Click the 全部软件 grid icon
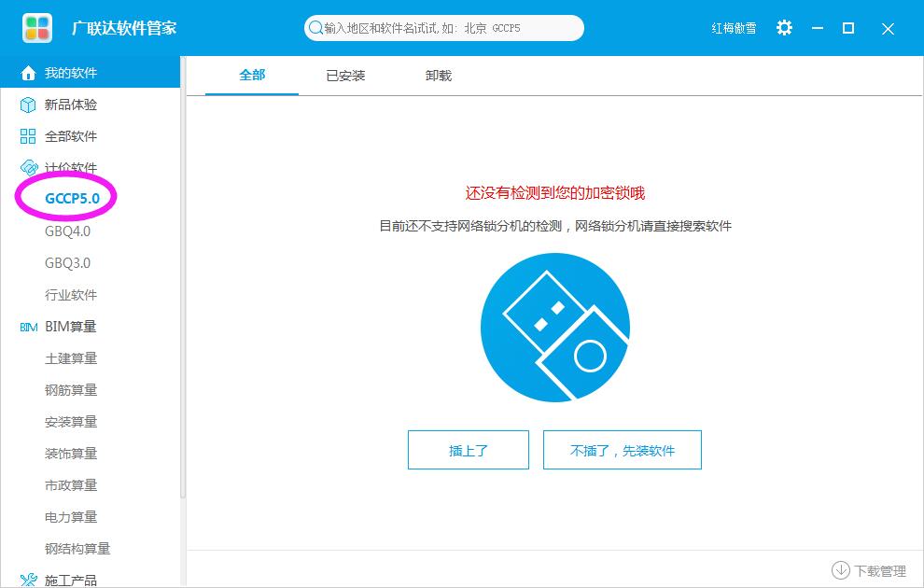This screenshot has height=588, width=924. point(27,136)
